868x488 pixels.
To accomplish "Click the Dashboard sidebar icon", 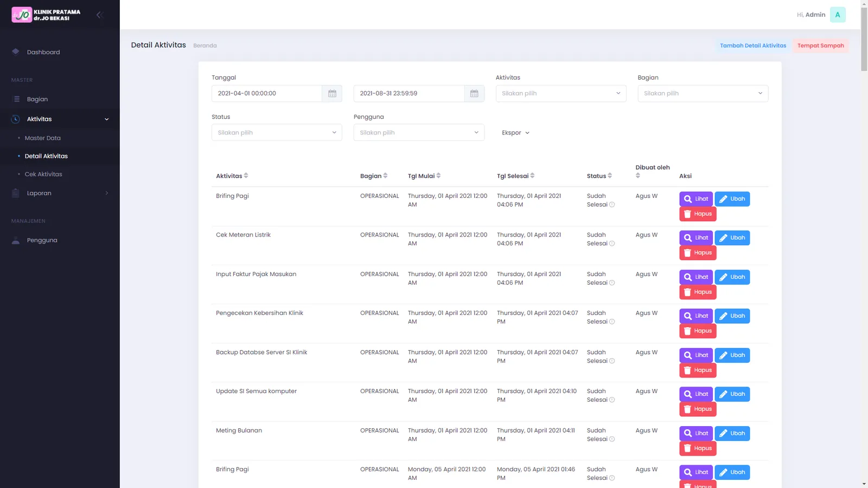I will tap(16, 52).
